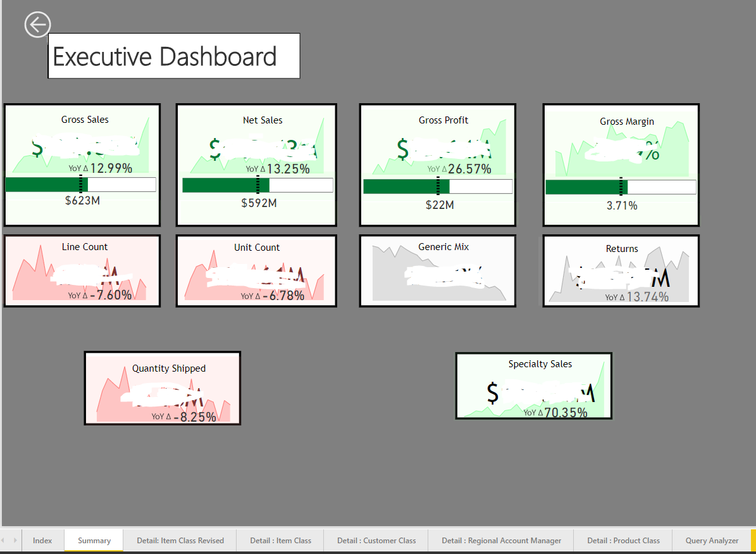
Task: Click the 12.99% YoY value
Action: pos(111,168)
